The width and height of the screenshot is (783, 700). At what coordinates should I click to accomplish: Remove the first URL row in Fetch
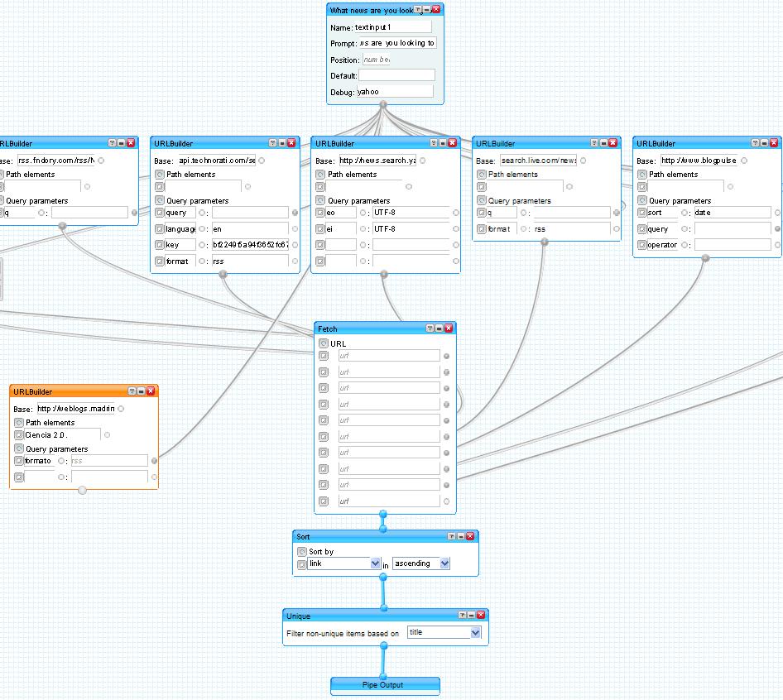coord(324,356)
